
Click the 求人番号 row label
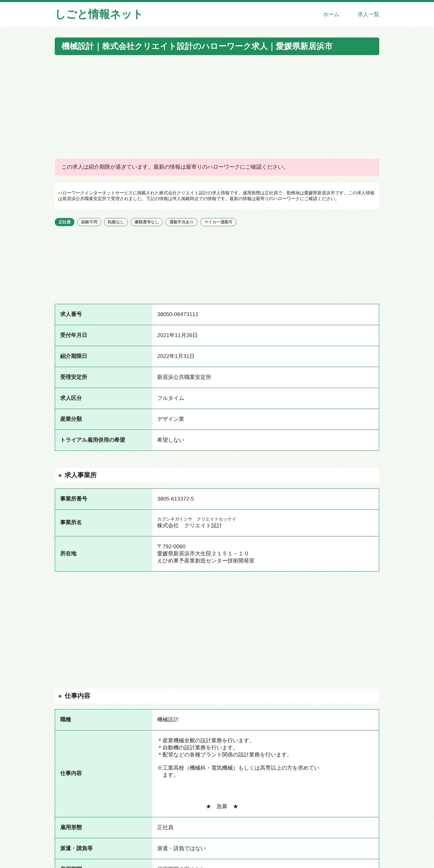click(x=71, y=314)
